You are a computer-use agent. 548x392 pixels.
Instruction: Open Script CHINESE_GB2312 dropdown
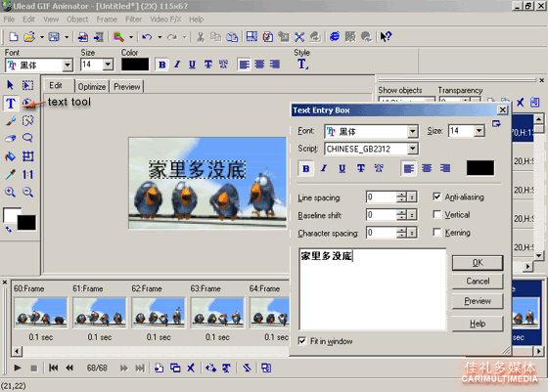click(x=412, y=149)
